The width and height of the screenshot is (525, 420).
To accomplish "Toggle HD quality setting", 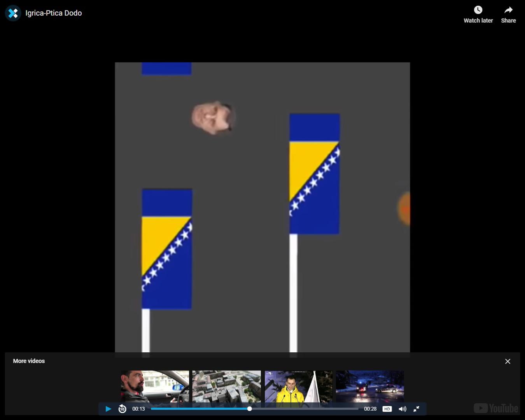I will 387,409.
